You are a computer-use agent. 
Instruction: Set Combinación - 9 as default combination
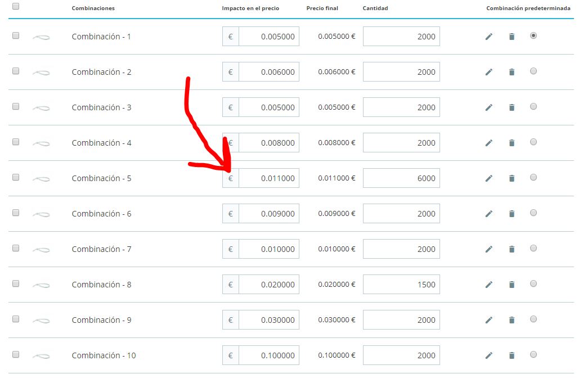tap(533, 319)
